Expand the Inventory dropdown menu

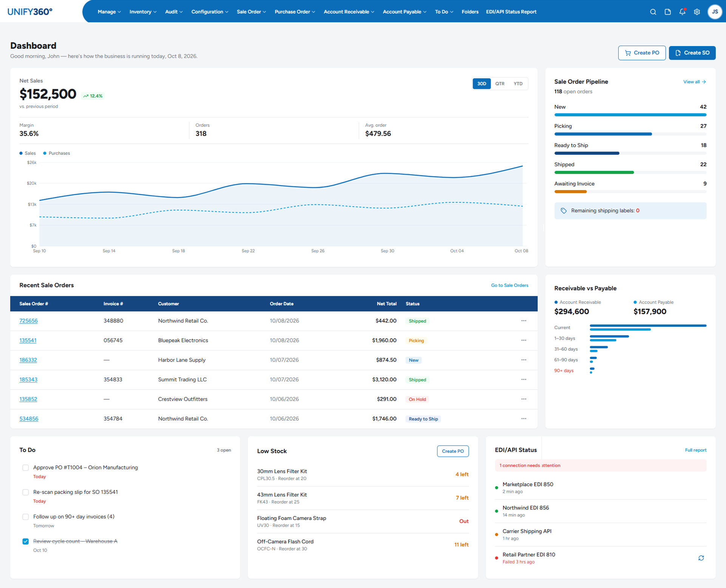[x=143, y=12]
